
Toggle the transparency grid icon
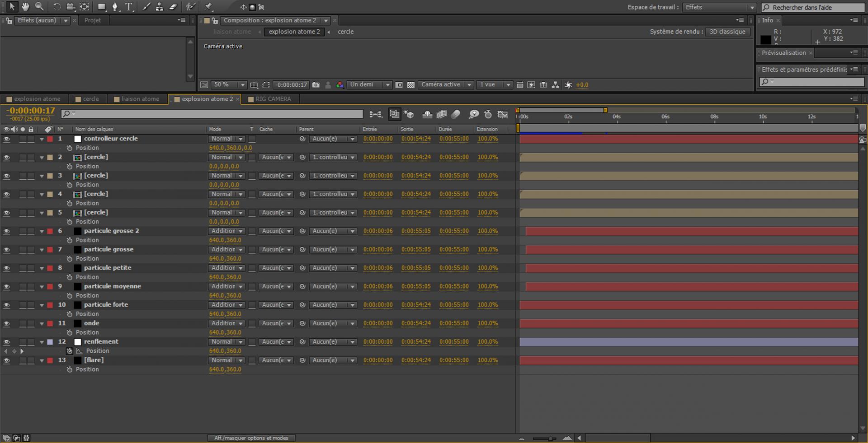pyautogui.click(x=411, y=85)
